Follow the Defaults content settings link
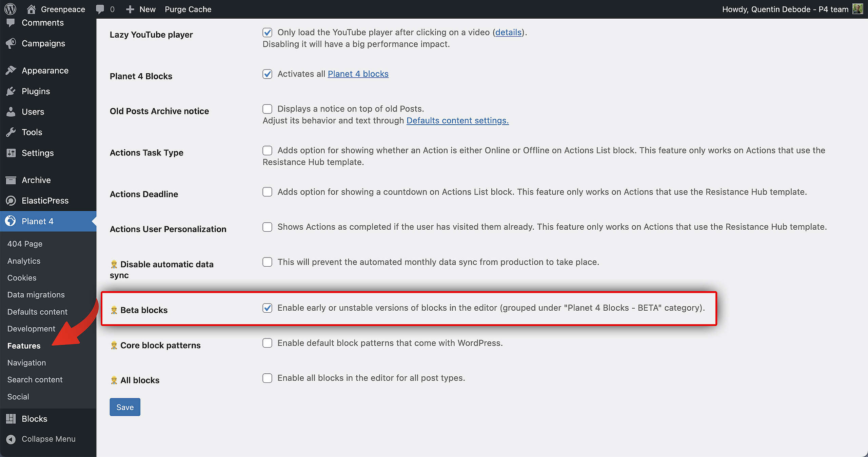The height and width of the screenshot is (457, 868). pos(457,121)
